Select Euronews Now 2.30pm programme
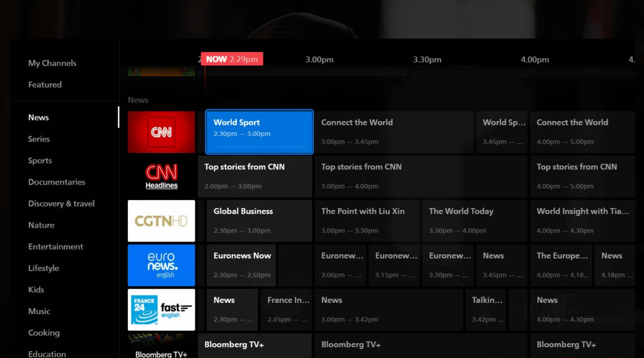 pos(242,266)
